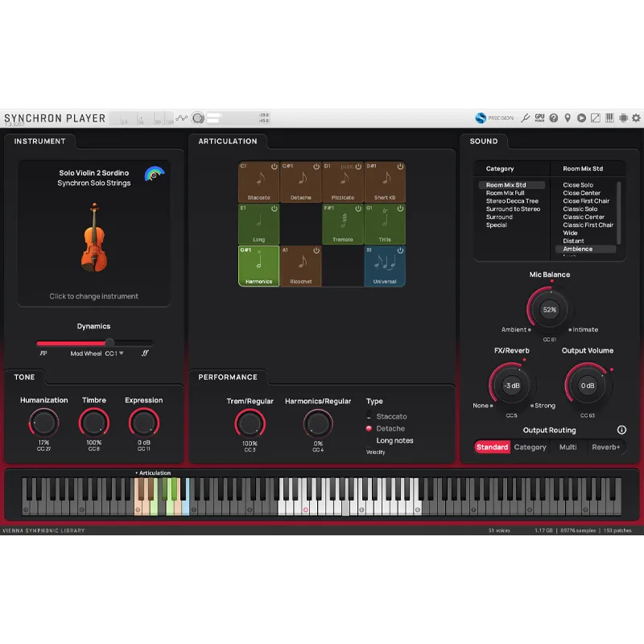Toggle the Pizzicato cell power icon

point(358,167)
